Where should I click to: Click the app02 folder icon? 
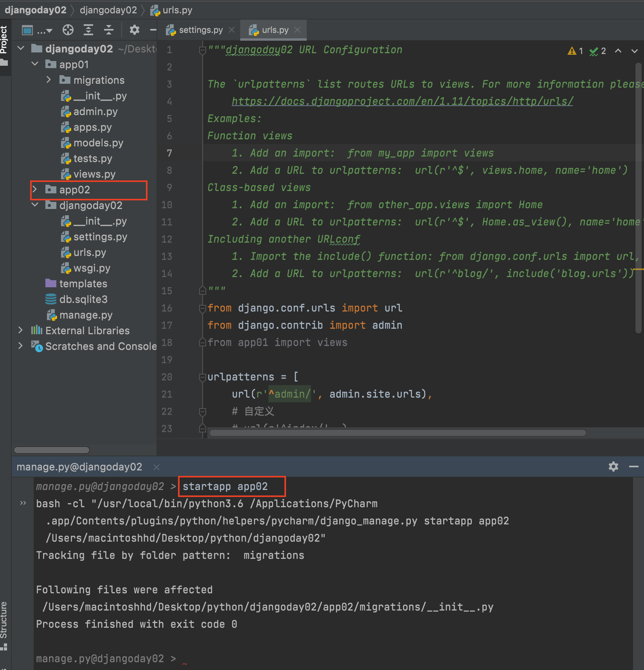(51, 189)
